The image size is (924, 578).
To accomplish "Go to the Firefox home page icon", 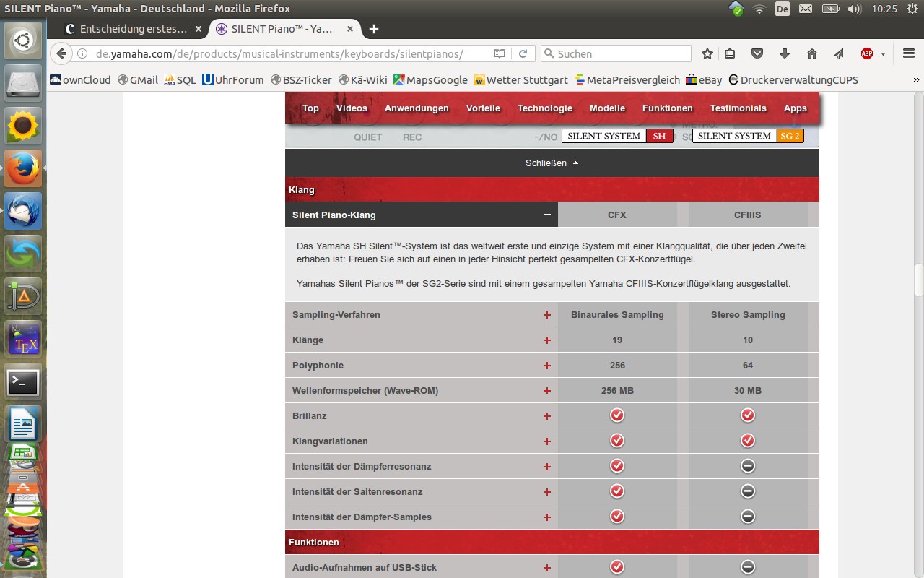I will pyautogui.click(x=812, y=53).
